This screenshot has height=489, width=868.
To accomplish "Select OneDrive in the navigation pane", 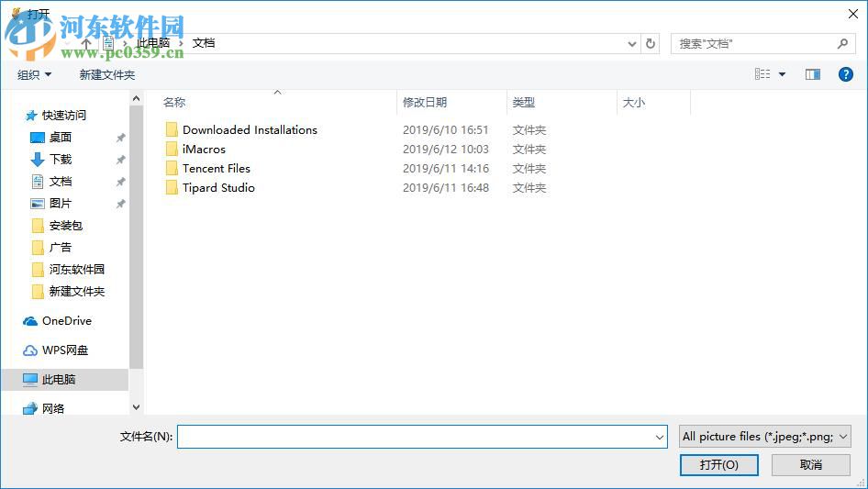I will coord(66,320).
